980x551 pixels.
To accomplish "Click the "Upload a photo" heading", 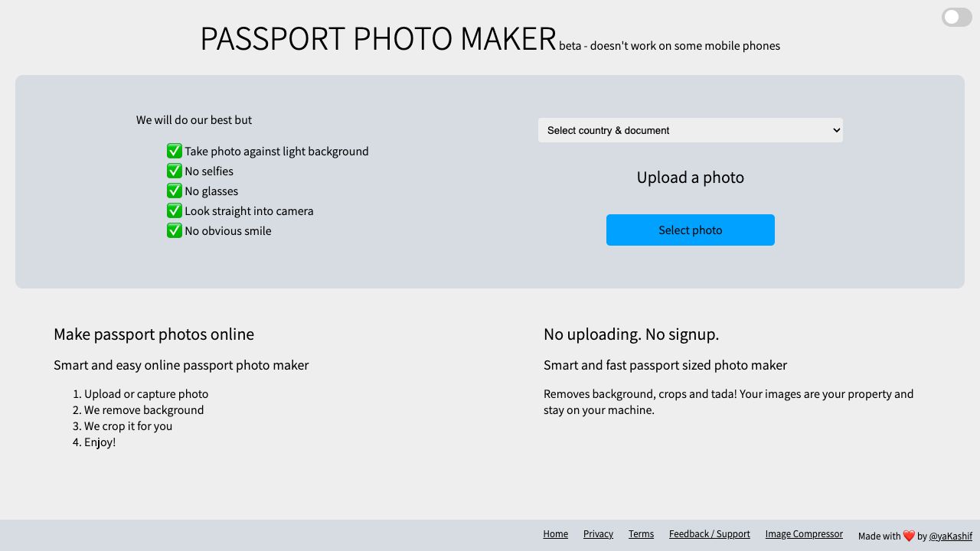I will tap(690, 177).
